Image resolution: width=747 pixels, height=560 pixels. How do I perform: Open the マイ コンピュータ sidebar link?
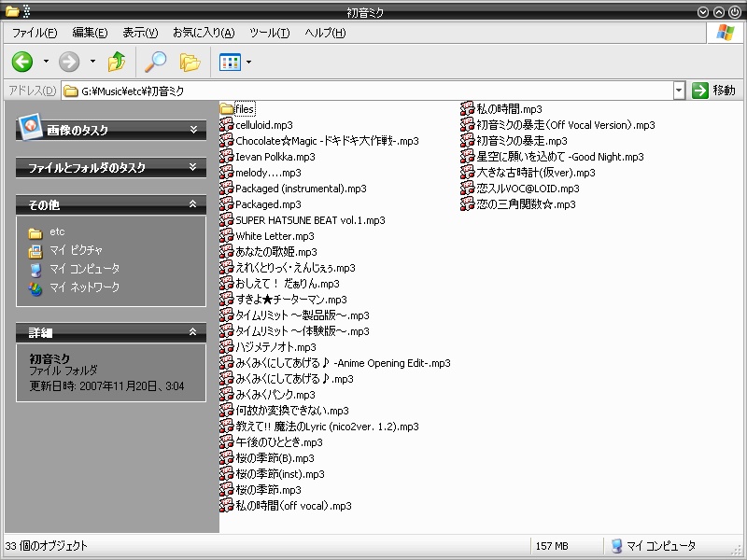(84, 269)
